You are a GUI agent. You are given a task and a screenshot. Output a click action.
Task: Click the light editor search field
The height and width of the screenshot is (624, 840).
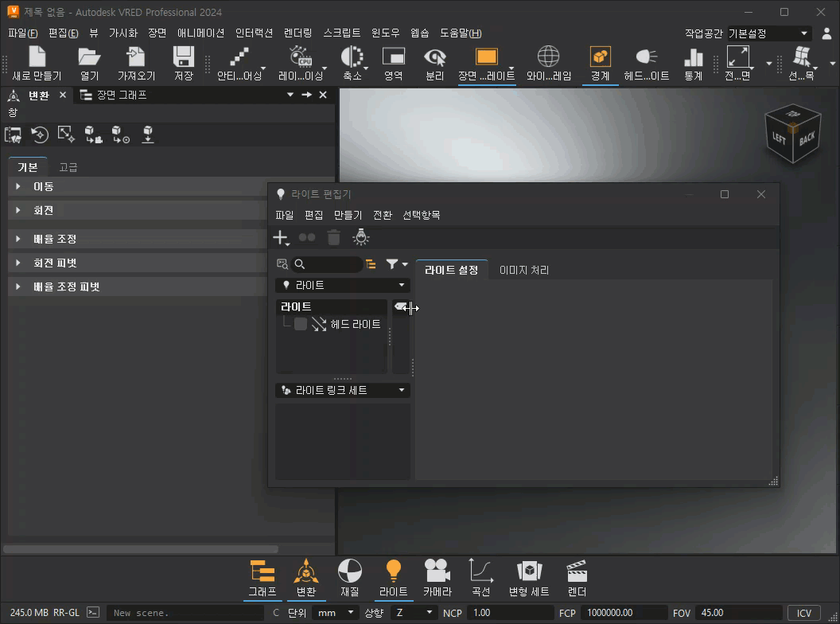tap(328, 264)
